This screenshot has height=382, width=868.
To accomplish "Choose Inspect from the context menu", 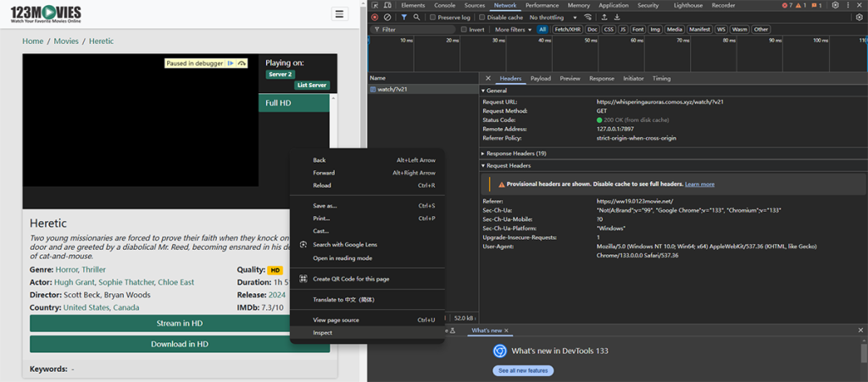I will tap(367, 333).
